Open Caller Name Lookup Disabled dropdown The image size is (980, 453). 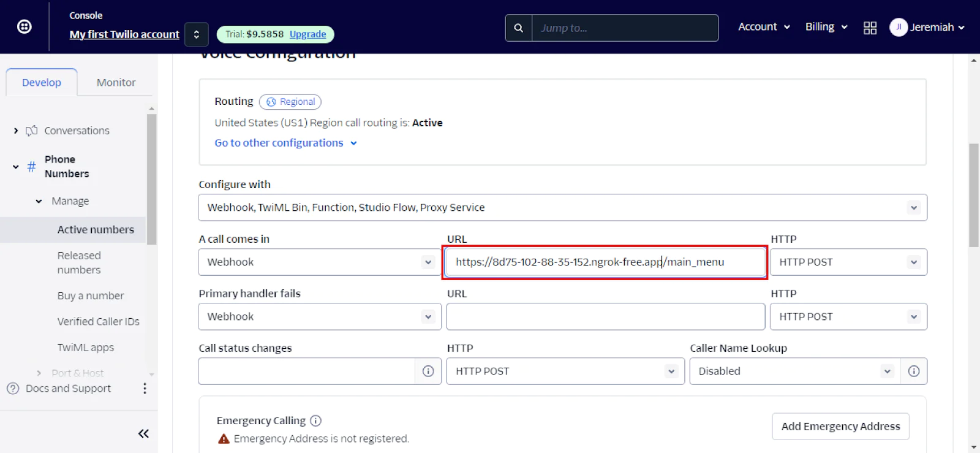[795, 371]
